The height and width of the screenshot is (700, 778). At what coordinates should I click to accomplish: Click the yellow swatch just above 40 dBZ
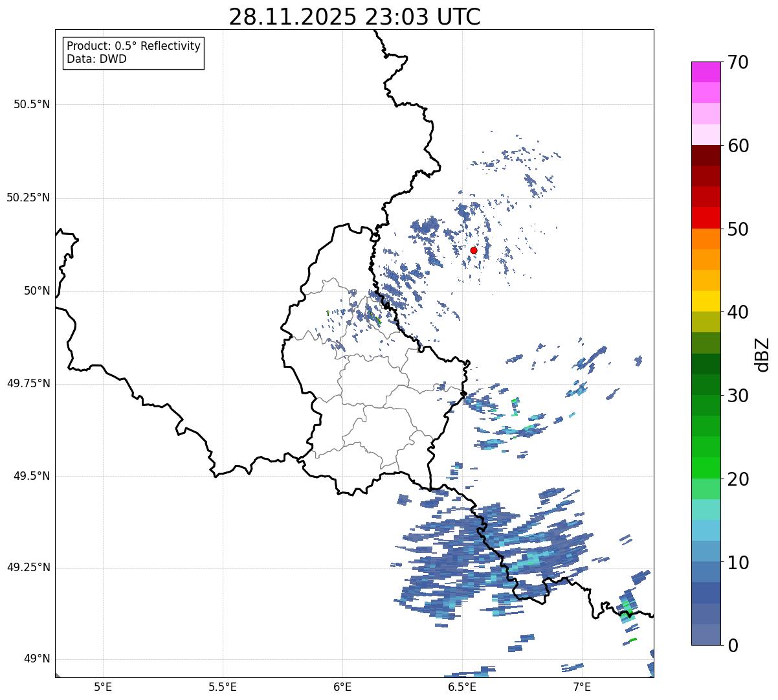pyautogui.click(x=706, y=301)
